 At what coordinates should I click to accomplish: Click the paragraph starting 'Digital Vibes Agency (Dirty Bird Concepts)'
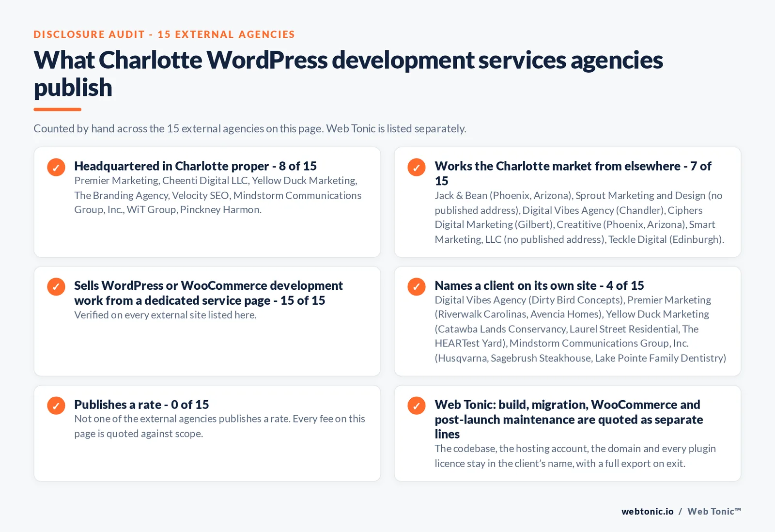point(580,329)
